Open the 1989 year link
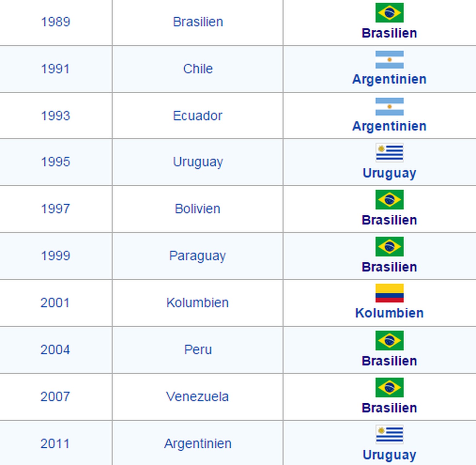Screen dimensions: 476x465 pyautogui.click(x=56, y=22)
